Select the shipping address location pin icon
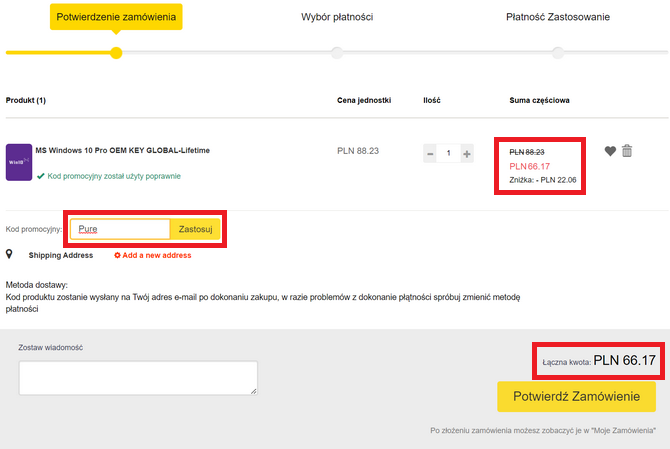The image size is (670, 449). (9, 254)
